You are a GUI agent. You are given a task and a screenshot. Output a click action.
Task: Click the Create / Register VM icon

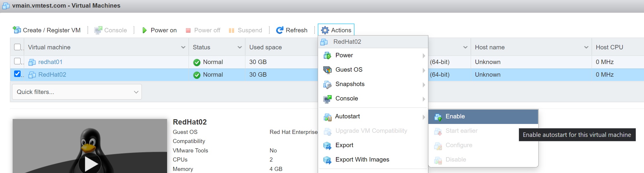pyautogui.click(x=17, y=30)
